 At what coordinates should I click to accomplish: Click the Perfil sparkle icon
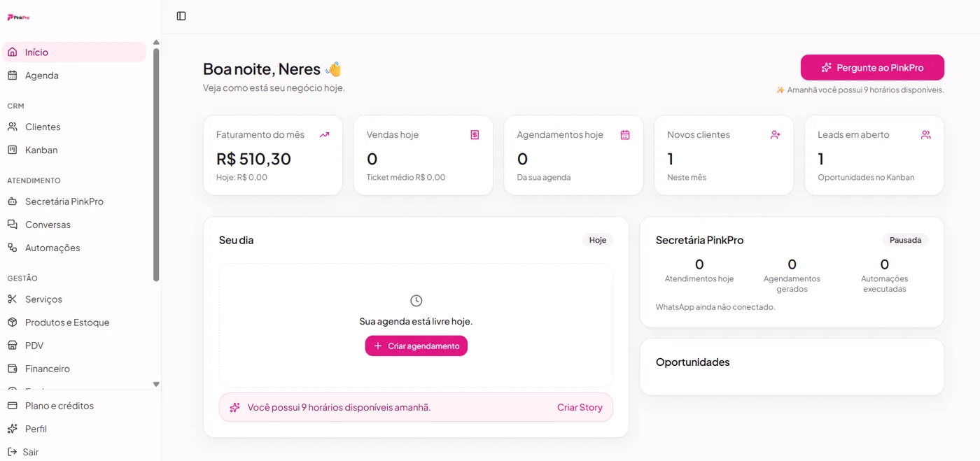[12, 429]
